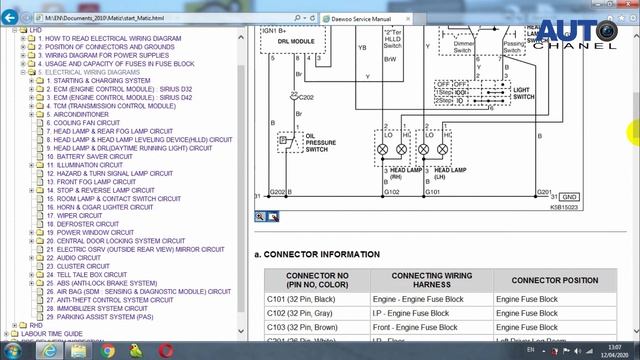The height and width of the screenshot is (360, 640).
Task: Close the Daewoo Service Manual tab
Action: point(408,19)
